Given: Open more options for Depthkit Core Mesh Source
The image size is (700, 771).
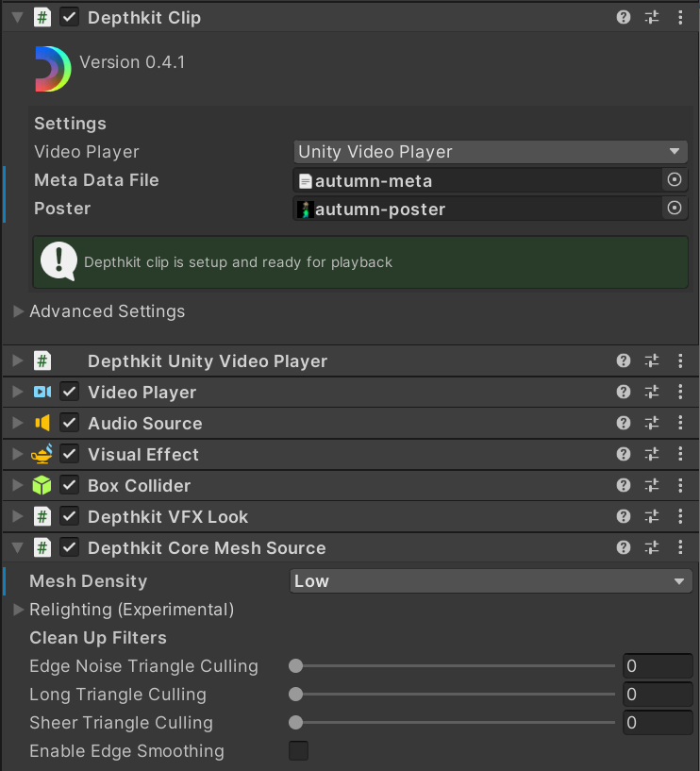Looking at the screenshot, I should (680, 547).
